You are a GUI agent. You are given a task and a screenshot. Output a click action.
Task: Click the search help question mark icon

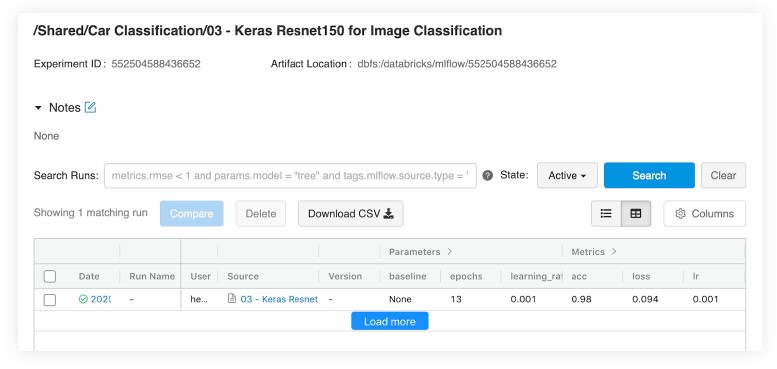488,175
